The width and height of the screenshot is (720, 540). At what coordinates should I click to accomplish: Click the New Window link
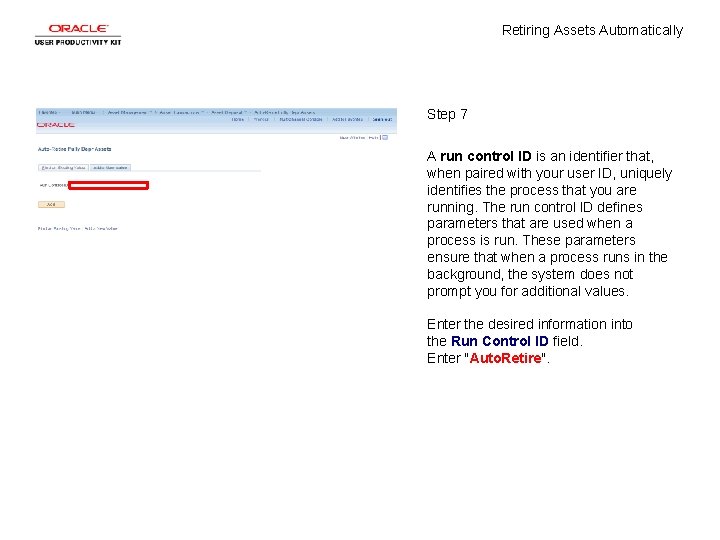click(x=352, y=137)
